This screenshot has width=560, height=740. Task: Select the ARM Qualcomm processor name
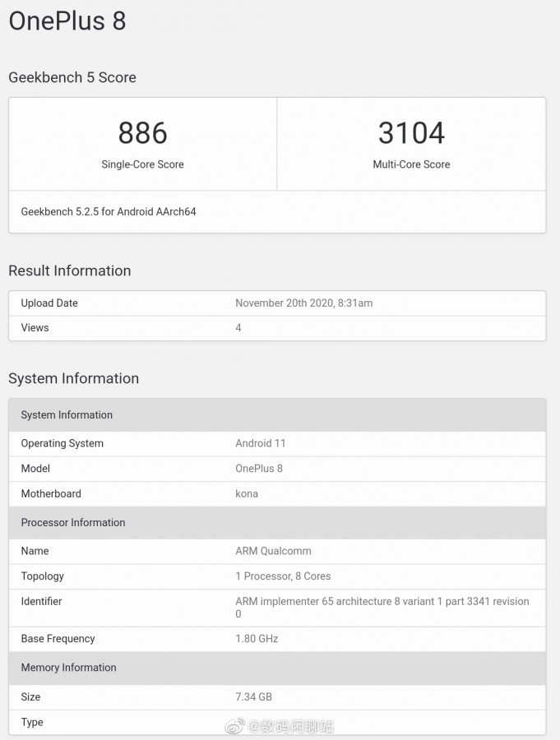click(273, 551)
